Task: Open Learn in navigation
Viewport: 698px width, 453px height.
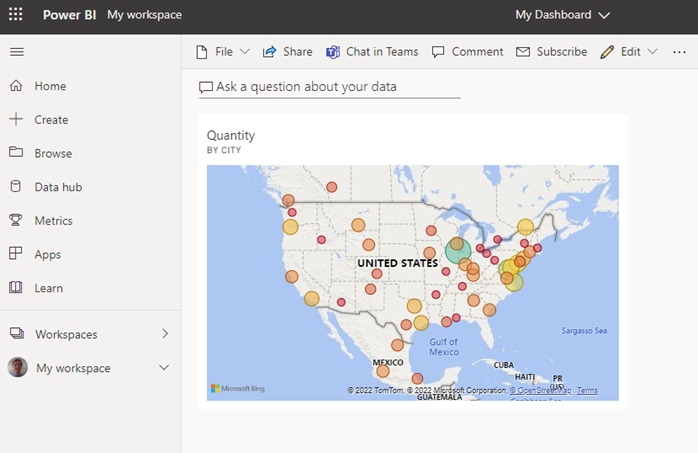Action: (x=49, y=288)
